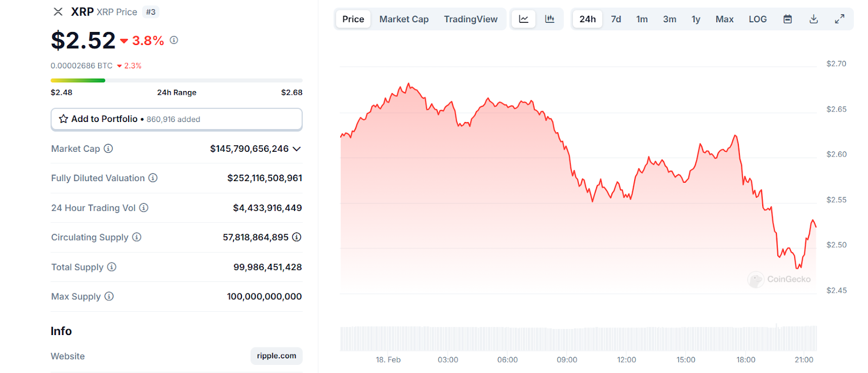Image resolution: width=868 pixels, height=373 pixels.
Task: Click the Info section heading
Action: click(61, 331)
